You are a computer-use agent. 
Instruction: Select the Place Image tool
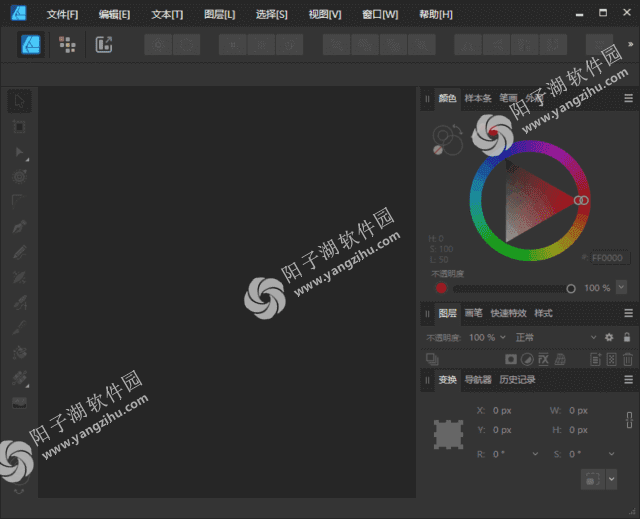[x=19, y=403]
